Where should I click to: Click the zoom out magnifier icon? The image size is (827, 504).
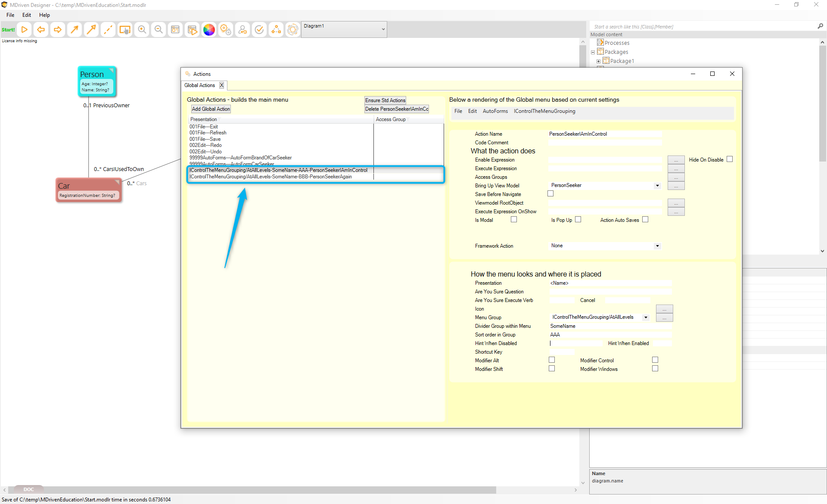pyautogui.click(x=159, y=30)
